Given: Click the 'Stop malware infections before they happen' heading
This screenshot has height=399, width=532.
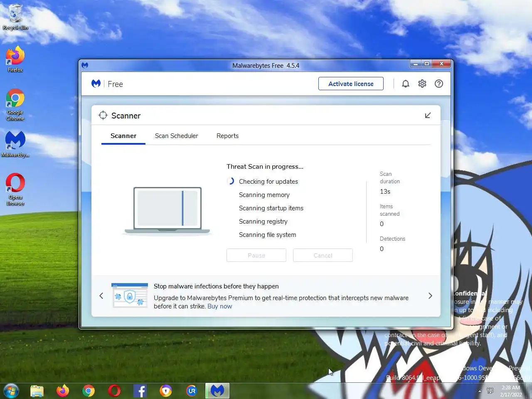Looking at the screenshot, I should click(x=216, y=286).
